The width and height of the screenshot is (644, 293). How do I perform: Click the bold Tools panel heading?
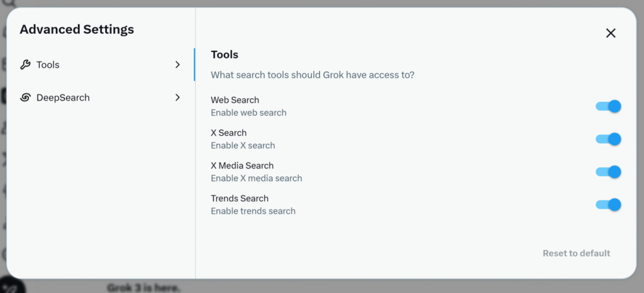pyautogui.click(x=225, y=55)
